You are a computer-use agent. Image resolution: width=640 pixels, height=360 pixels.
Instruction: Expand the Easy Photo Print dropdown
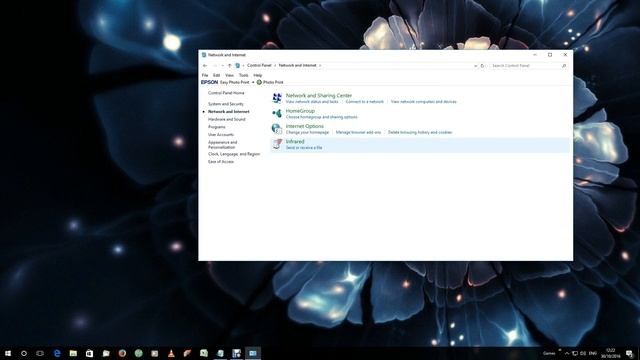pos(253,82)
